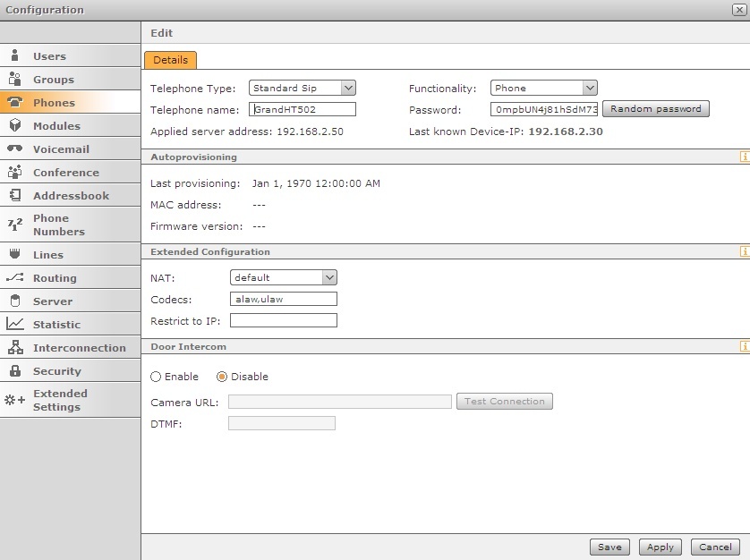This screenshot has width=750, height=560.
Task: Click the Applied server address text
Action: [247, 132]
